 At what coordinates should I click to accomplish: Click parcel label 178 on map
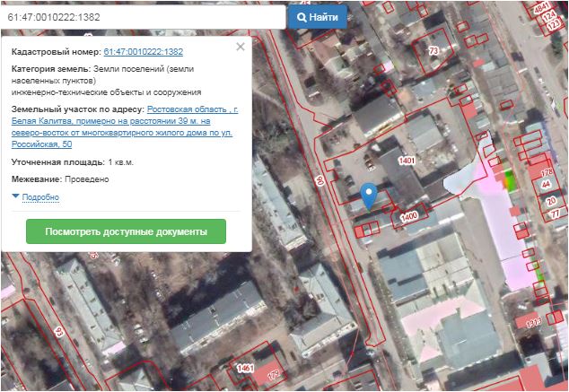(x=547, y=172)
